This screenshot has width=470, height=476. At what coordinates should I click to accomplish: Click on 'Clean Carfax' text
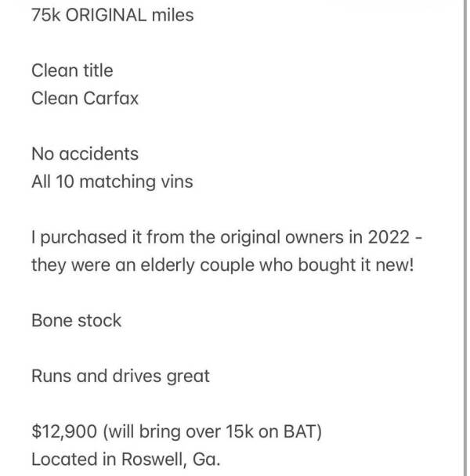[85, 99]
